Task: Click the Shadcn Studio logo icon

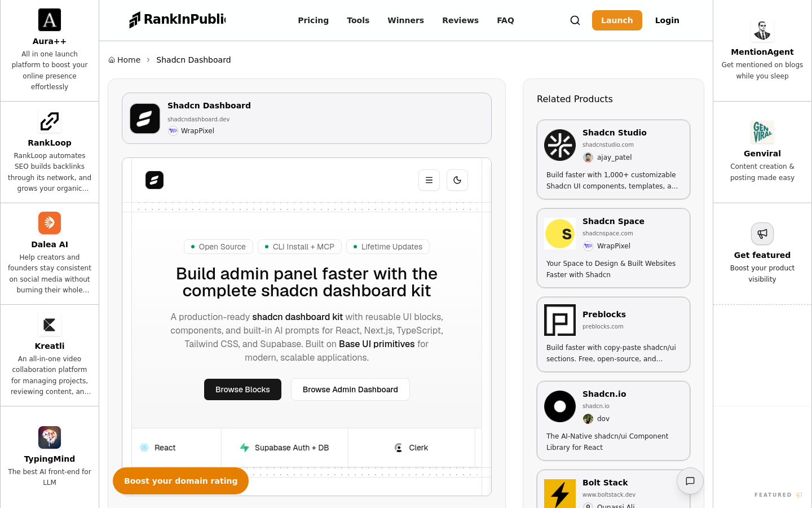Action: tap(560, 145)
